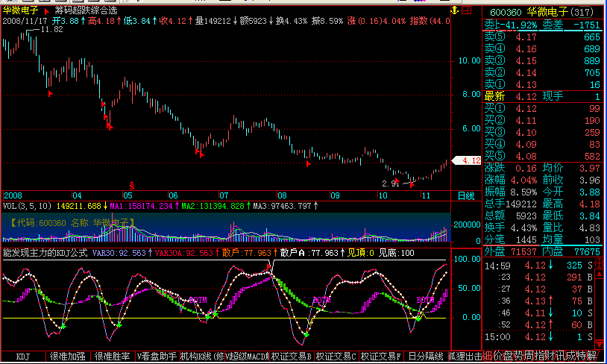Click the 11.82 high price label
Screen dimensions: 607x364
(x=51, y=29)
